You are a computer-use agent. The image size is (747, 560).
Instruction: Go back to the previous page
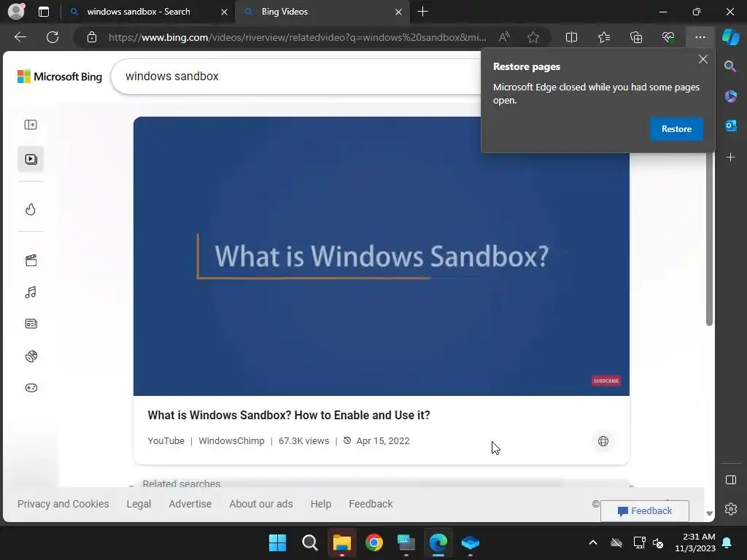20,37
